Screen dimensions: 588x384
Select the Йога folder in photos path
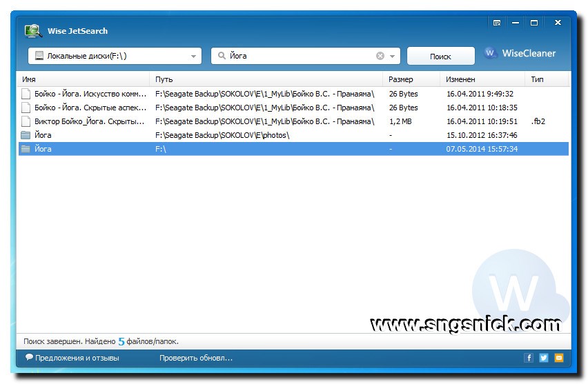click(43, 135)
